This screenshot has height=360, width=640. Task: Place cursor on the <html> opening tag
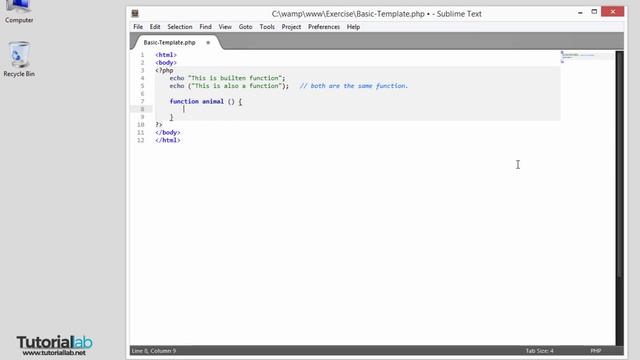(166, 55)
